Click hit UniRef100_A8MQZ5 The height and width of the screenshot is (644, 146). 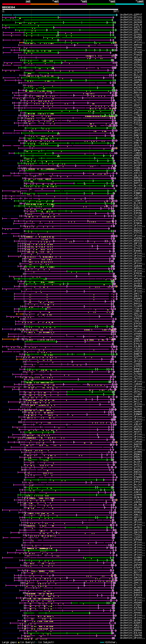click(131, 156)
